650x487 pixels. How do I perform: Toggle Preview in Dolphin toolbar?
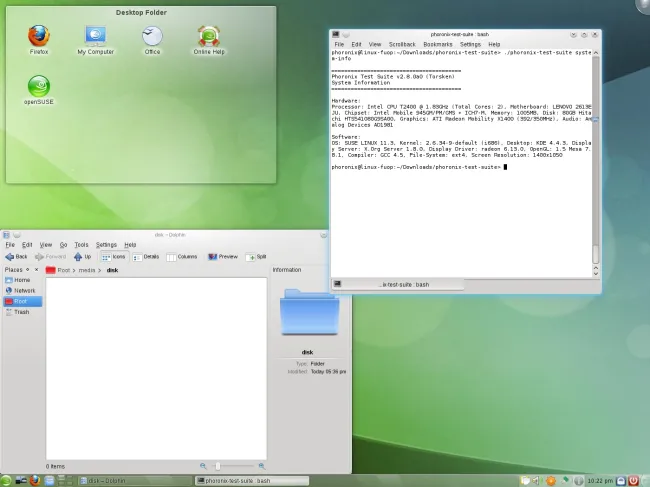(223, 257)
